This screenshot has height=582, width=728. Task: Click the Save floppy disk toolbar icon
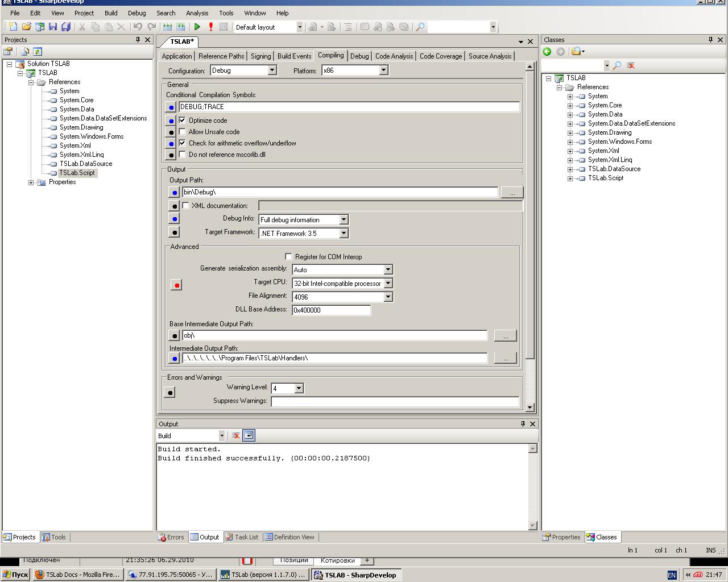click(x=53, y=27)
